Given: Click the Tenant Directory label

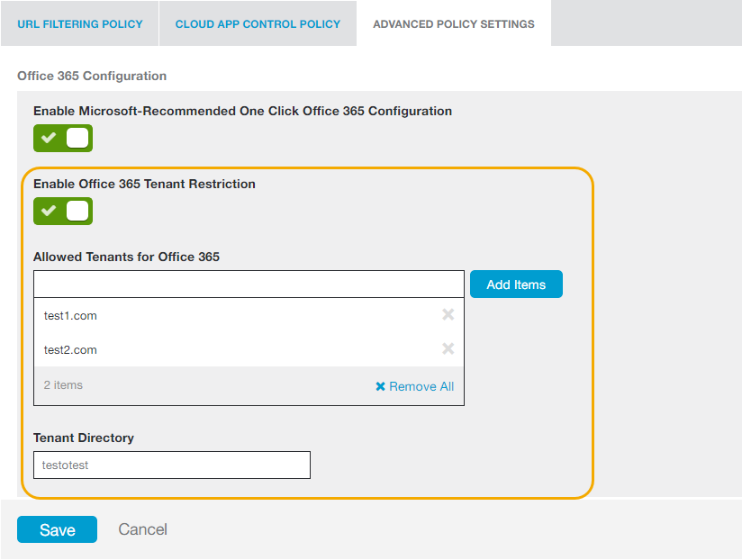Looking at the screenshot, I should tap(84, 438).
